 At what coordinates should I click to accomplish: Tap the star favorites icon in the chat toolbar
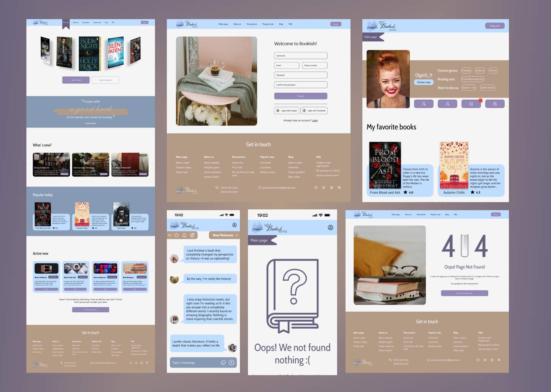(177, 235)
